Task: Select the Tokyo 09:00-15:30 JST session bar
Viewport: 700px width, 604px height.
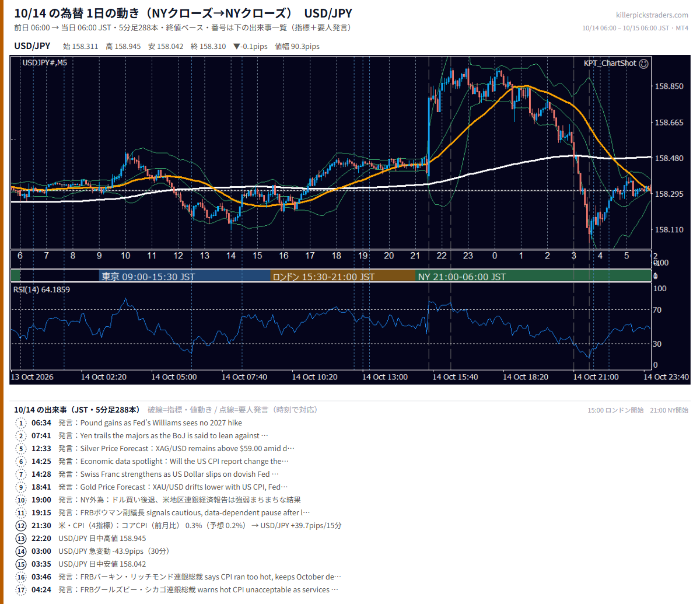Action: 184,276
